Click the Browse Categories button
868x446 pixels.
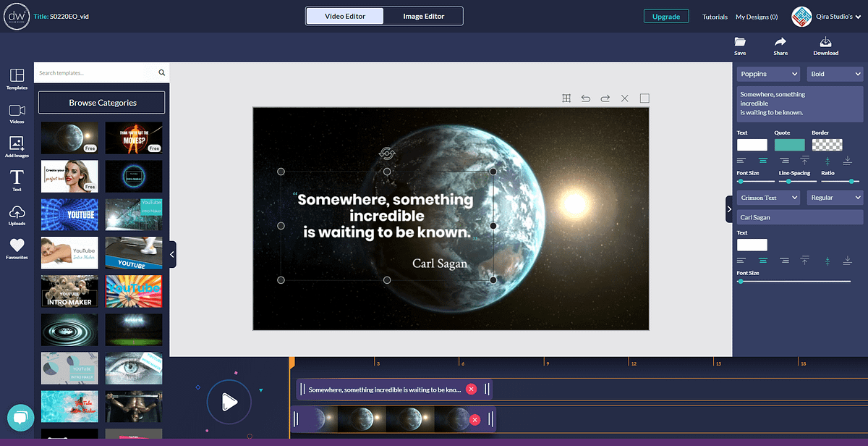[x=102, y=103]
